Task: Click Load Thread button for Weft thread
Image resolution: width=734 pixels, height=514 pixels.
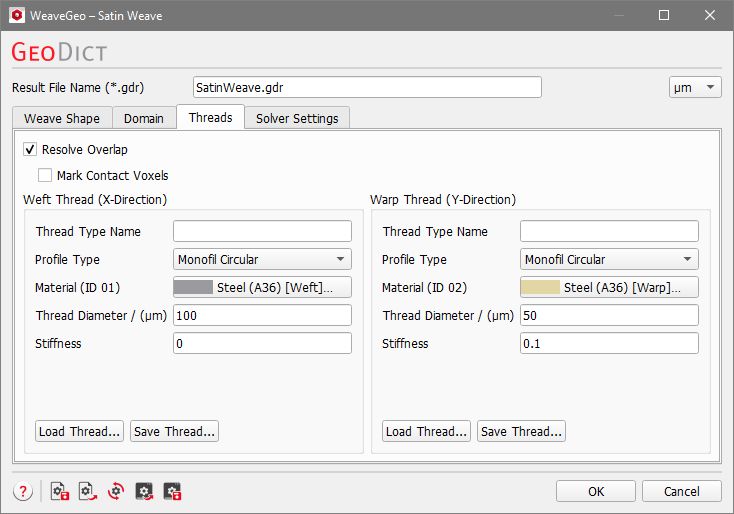Action: [x=79, y=431]
